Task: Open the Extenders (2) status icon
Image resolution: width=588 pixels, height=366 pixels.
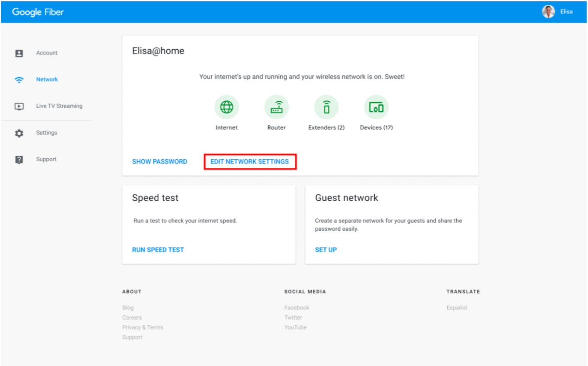Action: coord(326,107)
